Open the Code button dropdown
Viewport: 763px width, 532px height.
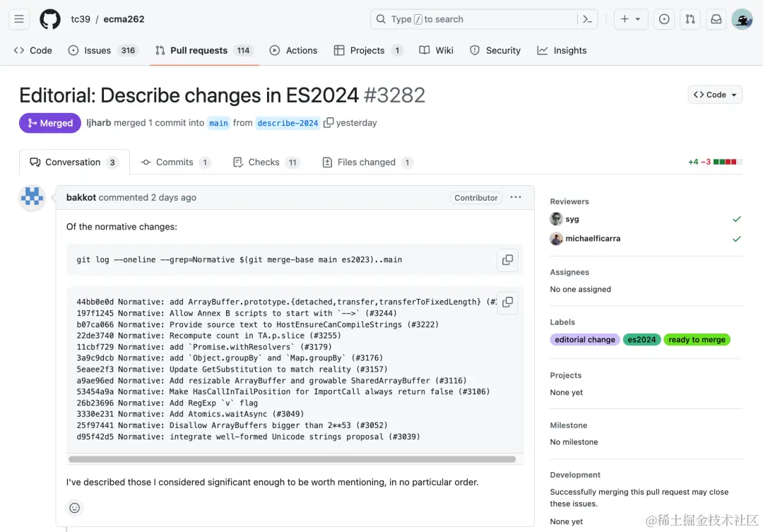coord(715,94)
